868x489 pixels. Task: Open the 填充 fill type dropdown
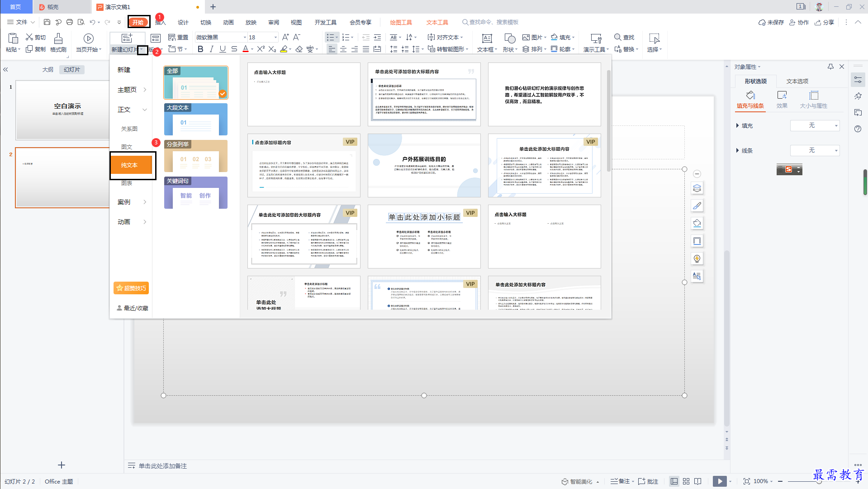click(815, 125)
